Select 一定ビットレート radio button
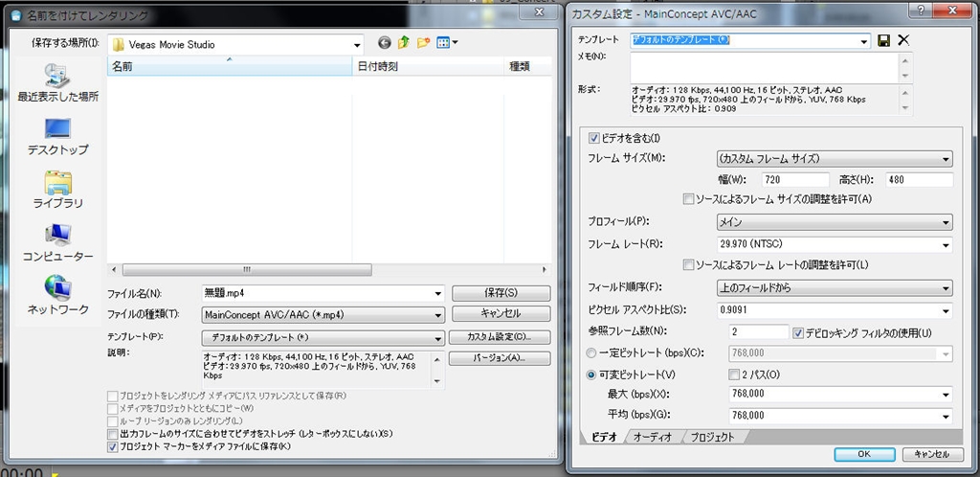 (x=591, y=353)
